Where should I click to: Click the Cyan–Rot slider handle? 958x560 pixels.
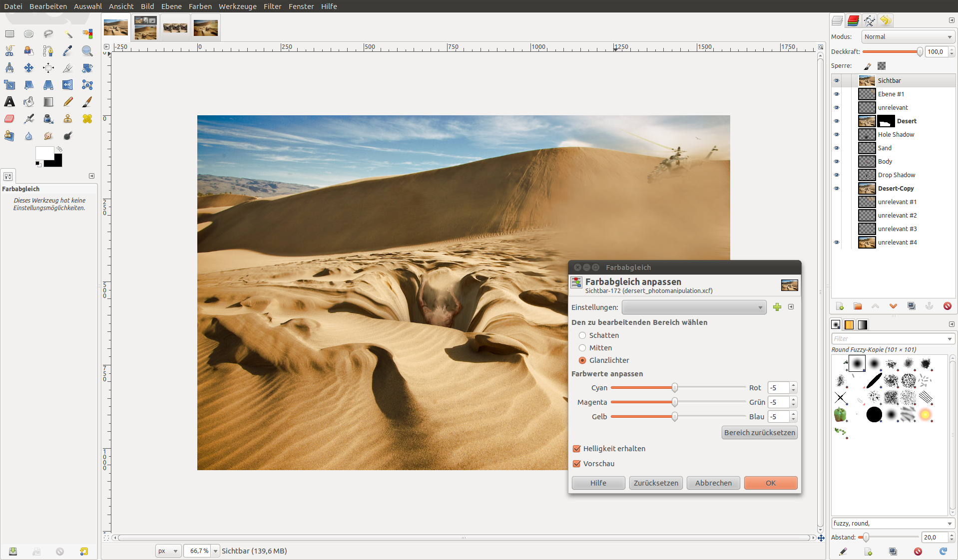pos(675,388)
